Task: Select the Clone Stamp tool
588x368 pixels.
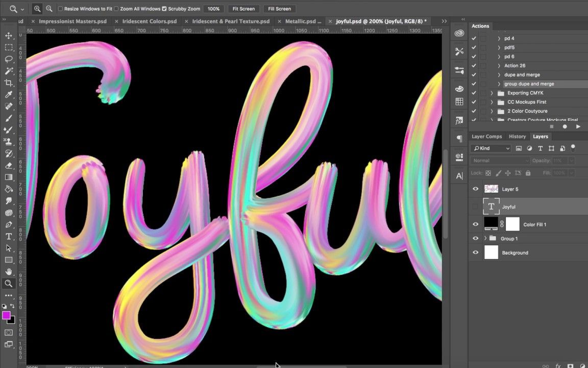Action: coord(9,142)
